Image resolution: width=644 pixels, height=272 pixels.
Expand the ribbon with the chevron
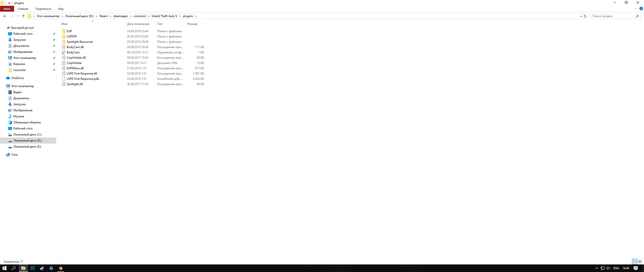click(636, 9)
